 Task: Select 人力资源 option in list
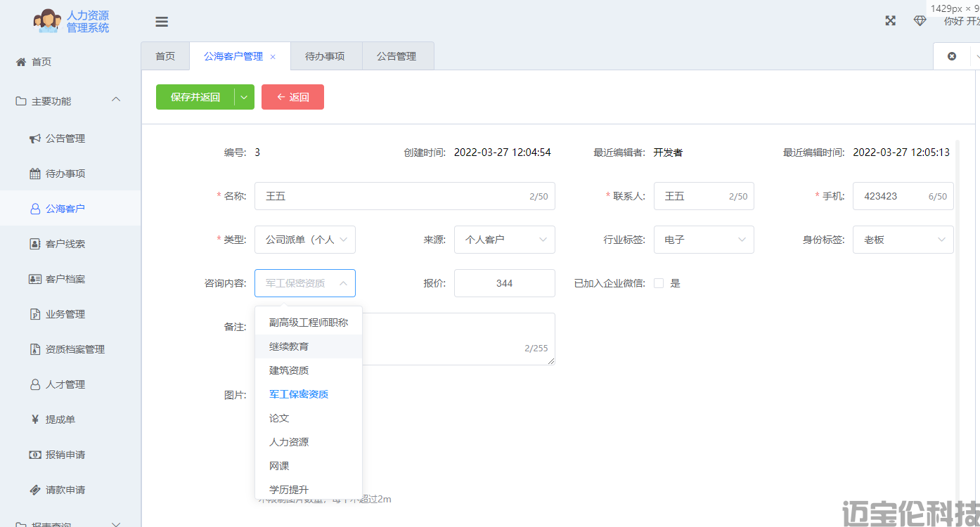309,442
